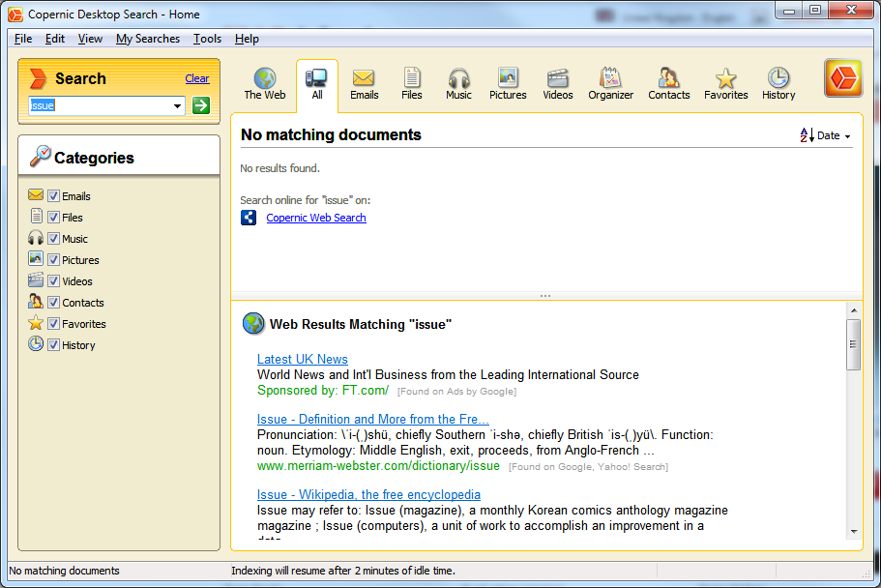The height and width of the screenshot is (588, 881).
Task: Open the View menu
Action: tap(90, 39)
